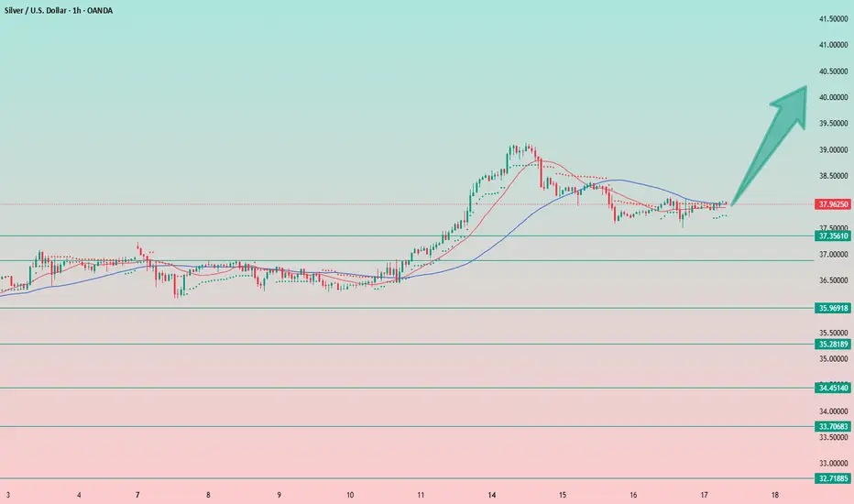Image resolution: width=854 pixels, height=504 pixels.
Task: Click the 38.50000 price axis value
Action: tap(833, 176)
